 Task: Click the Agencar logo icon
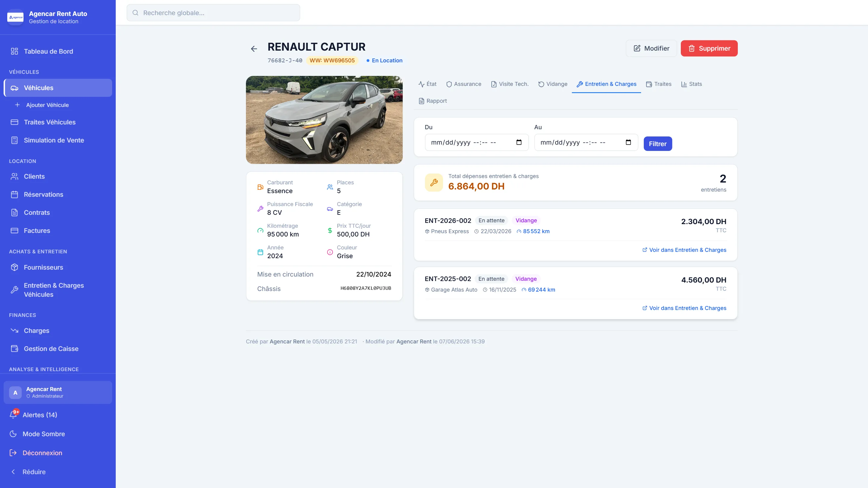click(15, 17)
